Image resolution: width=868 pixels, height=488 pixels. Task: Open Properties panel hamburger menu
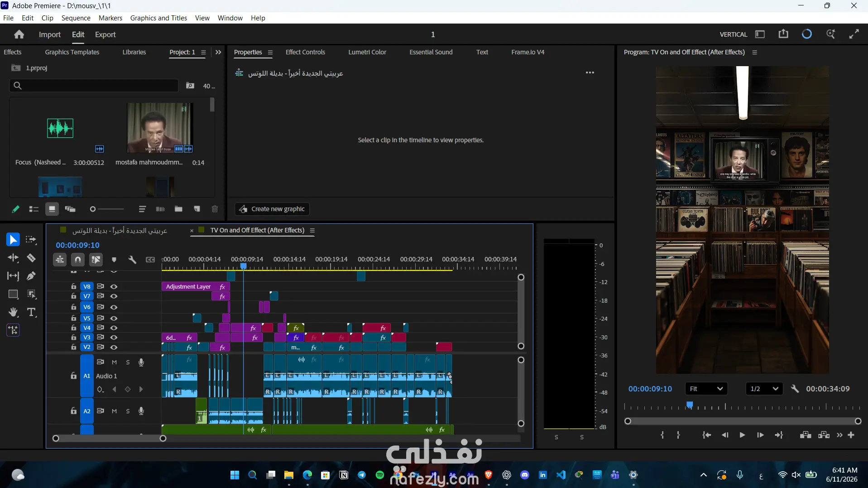pyautogui.click(x=270, y=53)
